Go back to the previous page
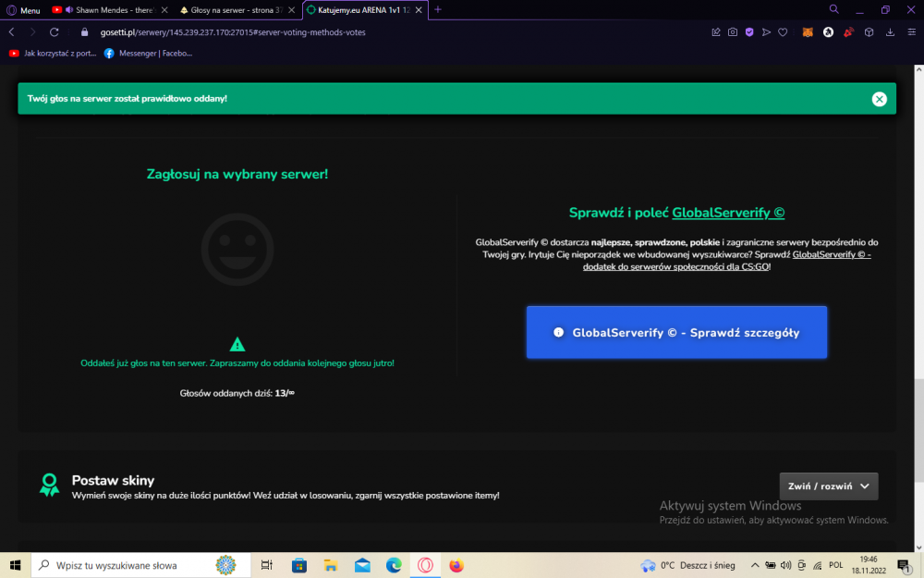Screen dimensions: 924x578 12,32
